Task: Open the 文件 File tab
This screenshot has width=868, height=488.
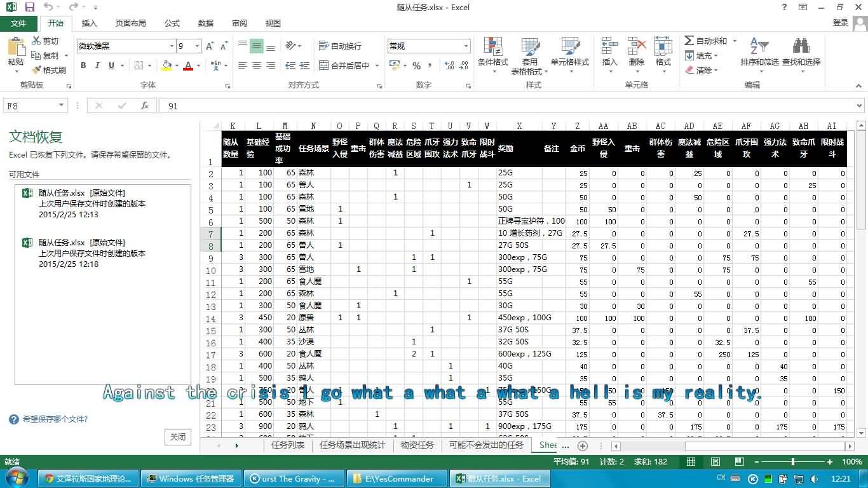Action: point(18,23)
